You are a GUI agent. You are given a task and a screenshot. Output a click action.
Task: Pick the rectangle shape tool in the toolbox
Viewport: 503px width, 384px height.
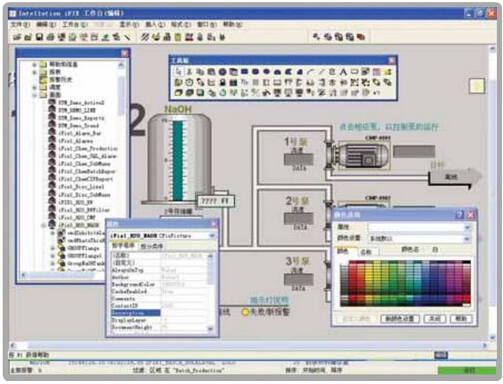pyautogui.click(x=244, y=71)
